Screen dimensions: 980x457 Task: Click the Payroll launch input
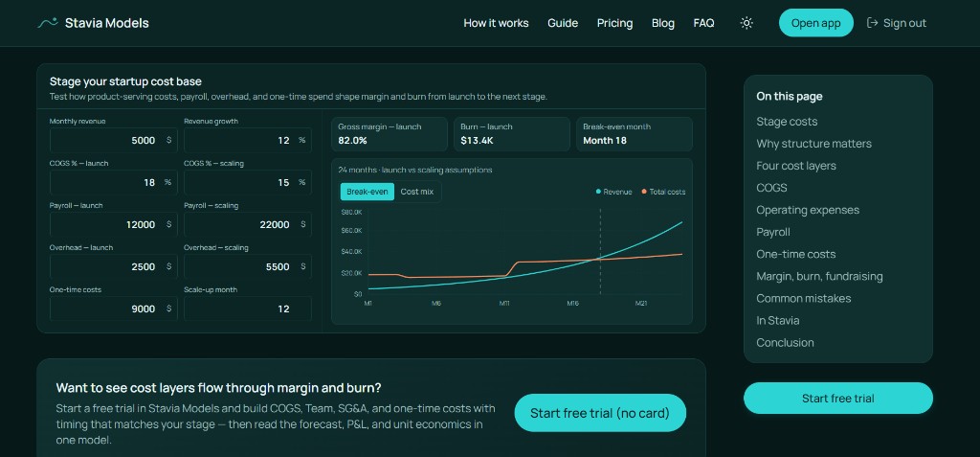pos(113,224)
